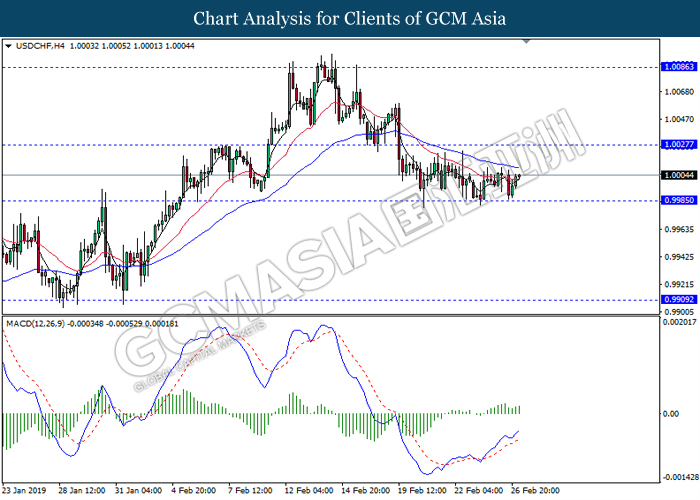Image resolution: width=700 pixels, height=500 pixels.
Task: Click the 0.002017 MACD scale value
Action: click(680, 322)
